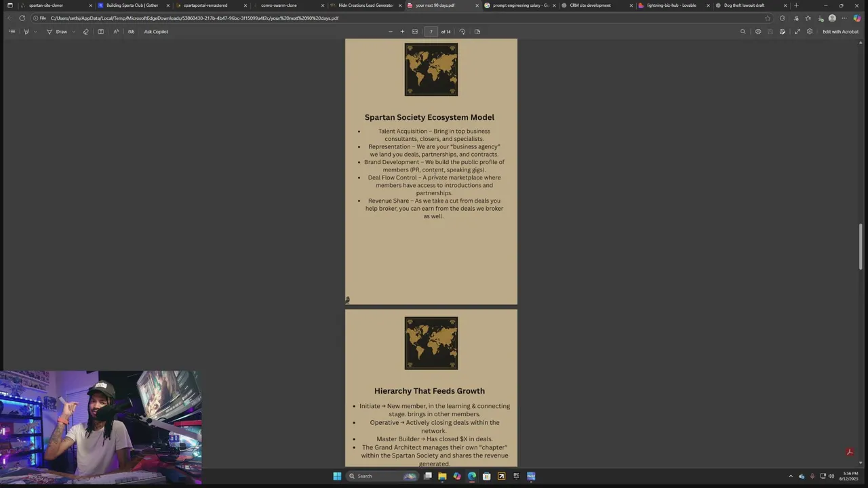Expand the Draw options dropdown arrow
The height and width of the screenshot is (488, 868).
coord(73,32)
